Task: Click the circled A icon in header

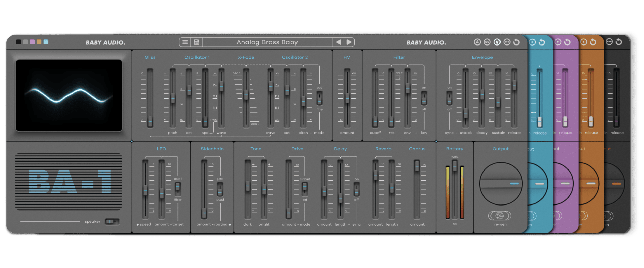Action: pyautogui.click(x=477, y=42)
